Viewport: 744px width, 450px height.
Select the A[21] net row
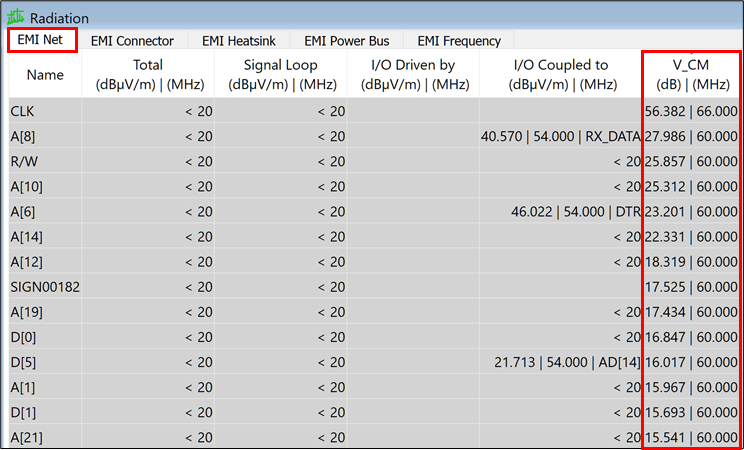26,436
